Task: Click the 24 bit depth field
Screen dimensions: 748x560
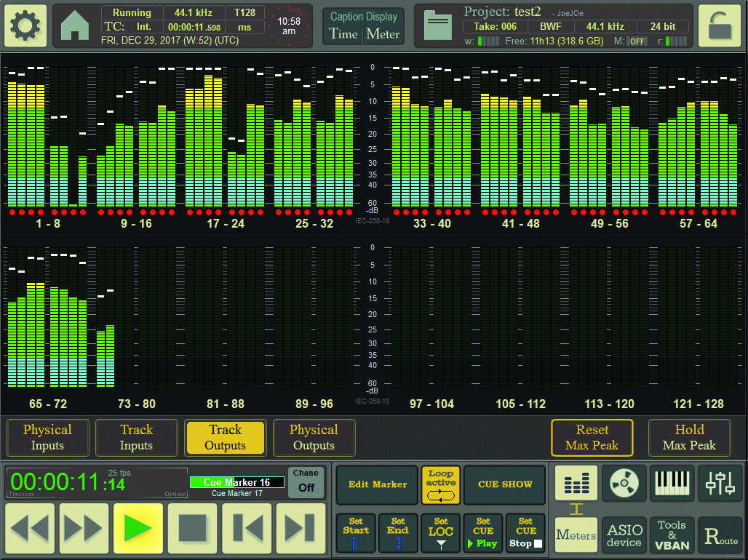Action: [x=663, y=27]
